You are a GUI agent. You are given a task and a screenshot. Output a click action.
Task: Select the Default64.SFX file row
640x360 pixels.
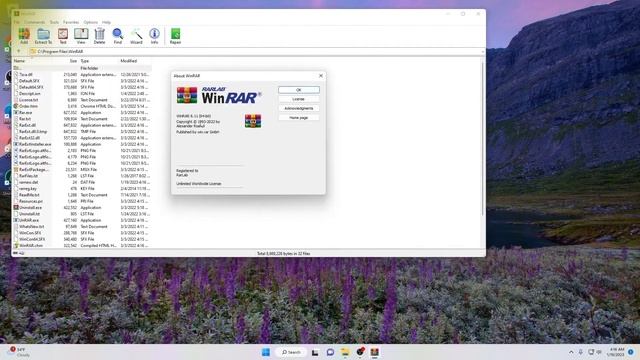[82, 87]
